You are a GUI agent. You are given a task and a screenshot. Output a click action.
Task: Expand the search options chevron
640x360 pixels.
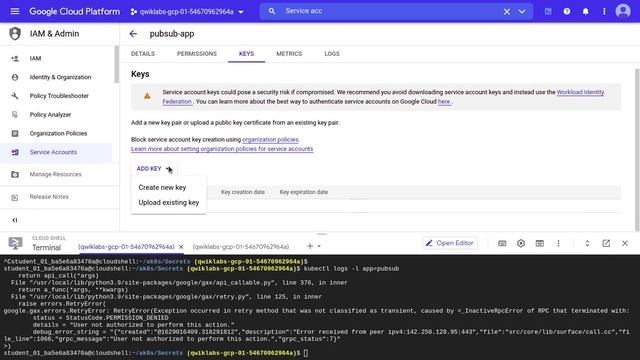point(522,11)
